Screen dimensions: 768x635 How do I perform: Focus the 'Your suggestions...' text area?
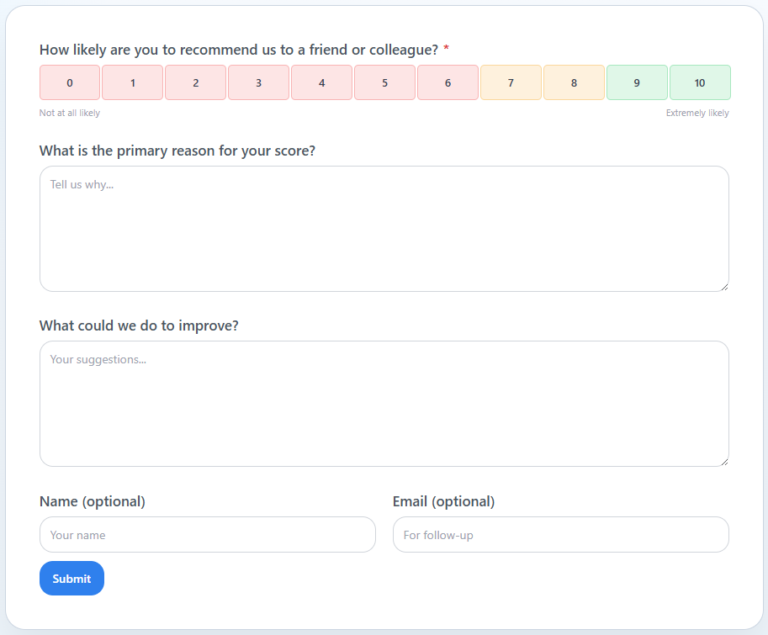tap(384, 404)
